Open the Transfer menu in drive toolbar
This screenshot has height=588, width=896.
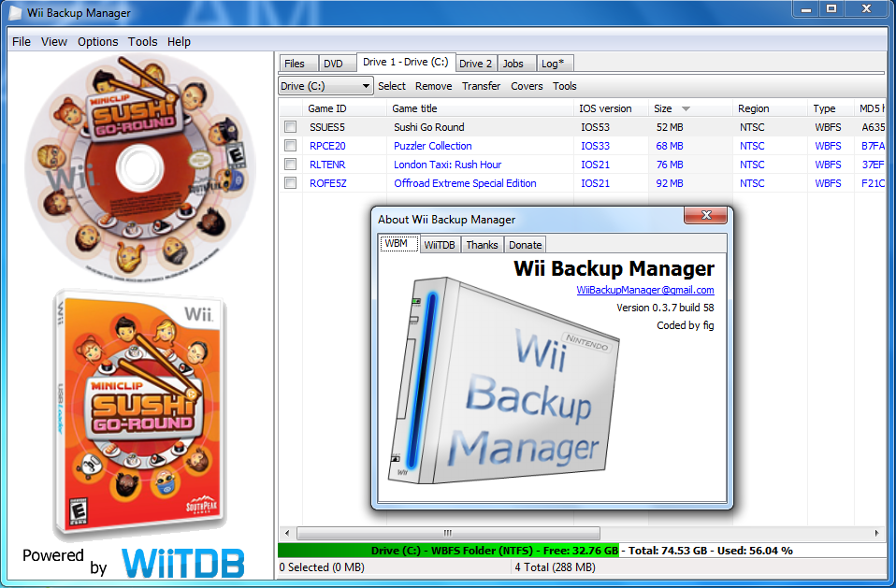[x=481, y=86]
